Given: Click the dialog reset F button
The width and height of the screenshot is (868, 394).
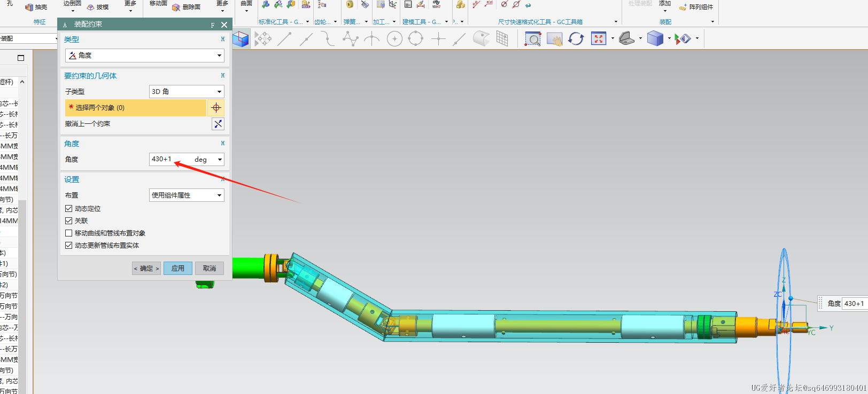Looking at the screenshot, I should [x=213, y=25].
